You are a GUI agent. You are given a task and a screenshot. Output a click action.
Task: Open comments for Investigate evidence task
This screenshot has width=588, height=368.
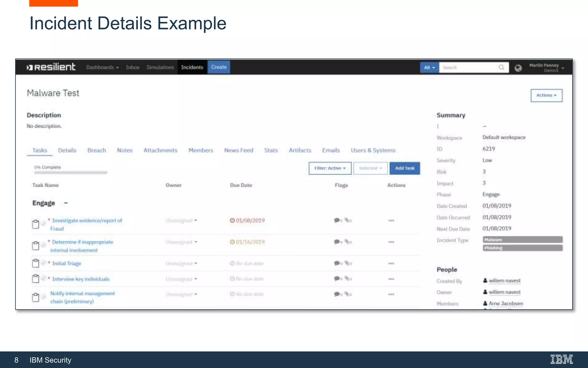point(338,221)
